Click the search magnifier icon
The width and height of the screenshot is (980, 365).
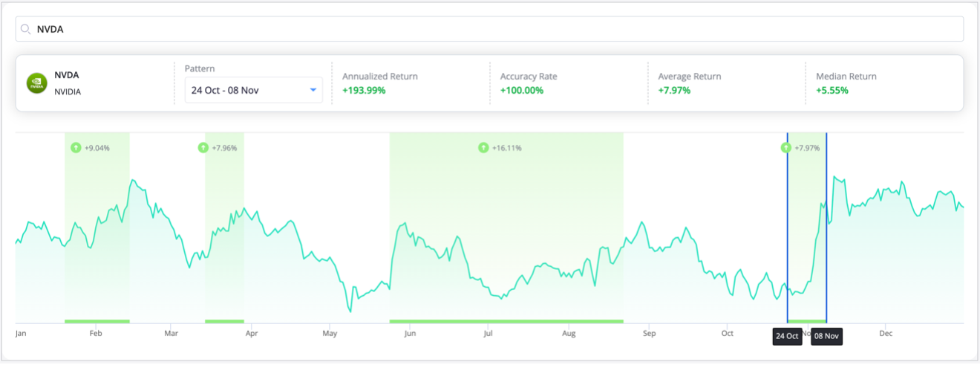(x=26, y=29)
